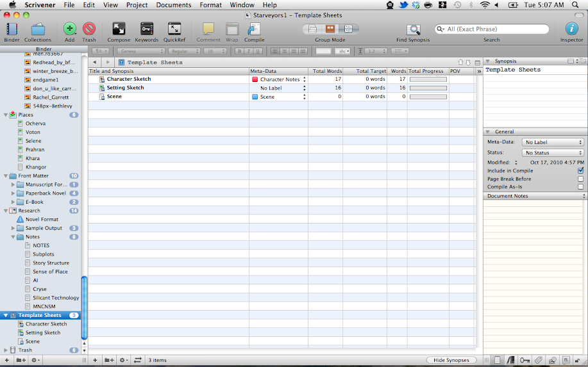This screenshot has width=588, height=367.
Task: Click the search field in toolbar
Action: coord(492,29)
